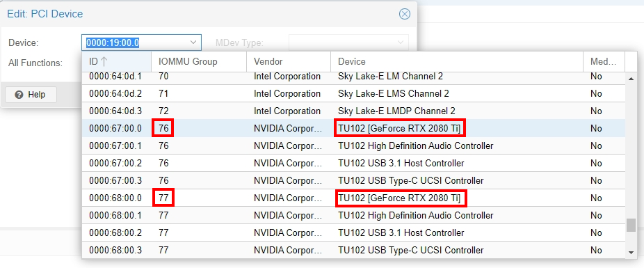The width and height of the screenshot is (644, 268).
Task: Click the Device ID input field
Action: point(136,42)
